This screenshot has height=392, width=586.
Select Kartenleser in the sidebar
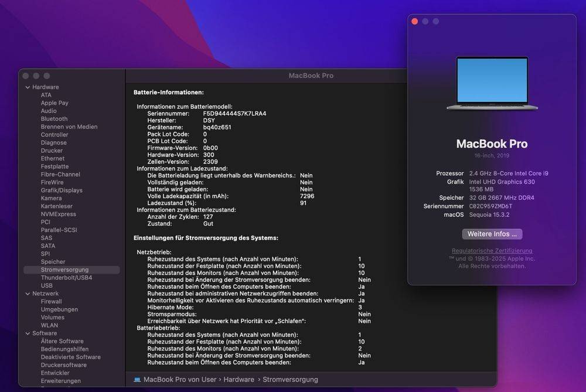(57, 206)
